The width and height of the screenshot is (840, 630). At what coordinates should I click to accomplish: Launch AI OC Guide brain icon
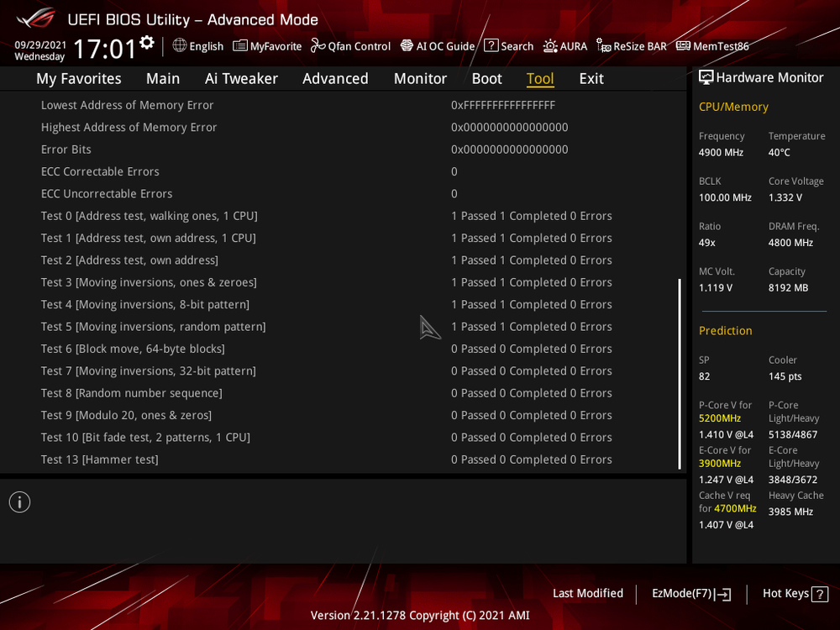pyautogui.click(x=407, y=46)
